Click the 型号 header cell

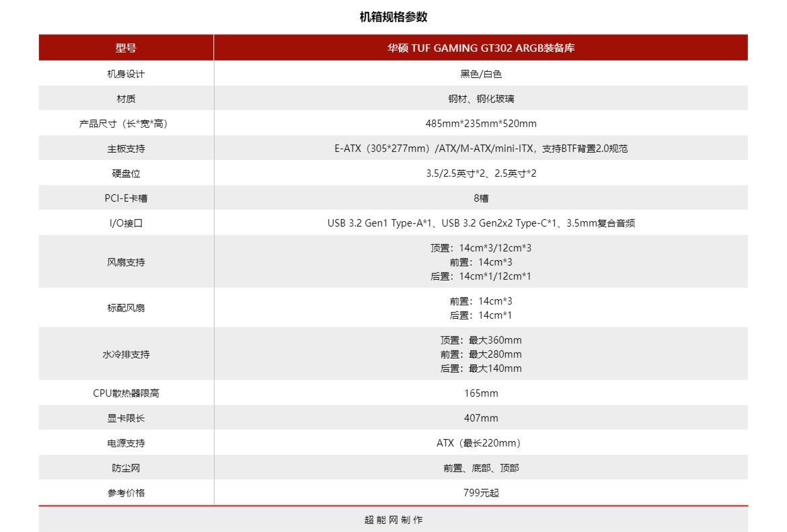pyautogui.click(x=126, y=48)
